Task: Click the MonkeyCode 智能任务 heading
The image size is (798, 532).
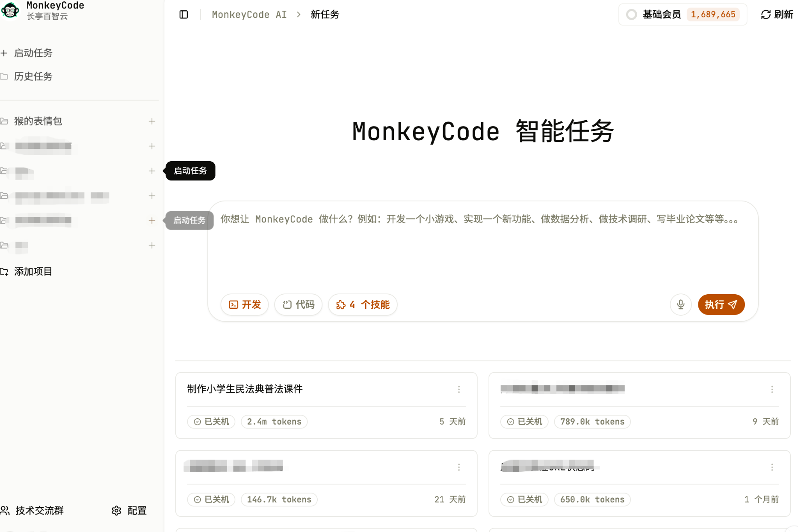Action: point(483,131)
